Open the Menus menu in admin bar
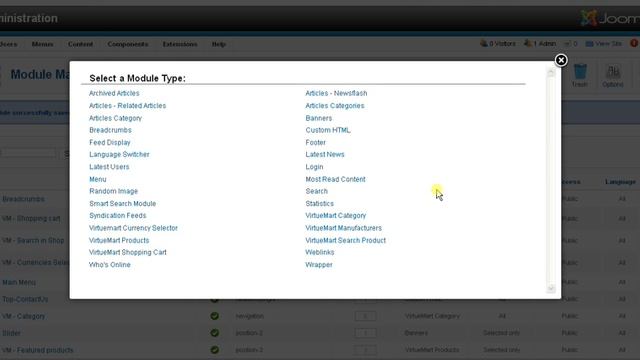Screen dimensions: 640x360 click(42, 44)
